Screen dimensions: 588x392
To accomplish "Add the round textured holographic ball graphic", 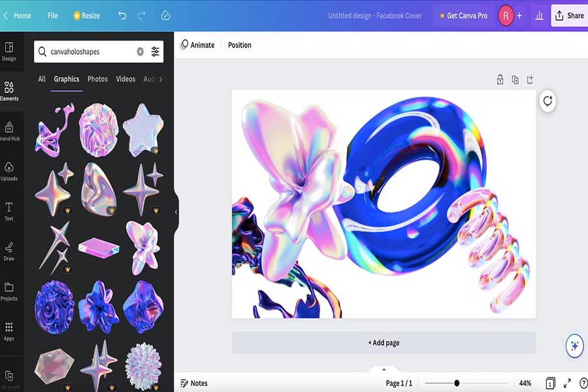I will [x=99, y=130].
